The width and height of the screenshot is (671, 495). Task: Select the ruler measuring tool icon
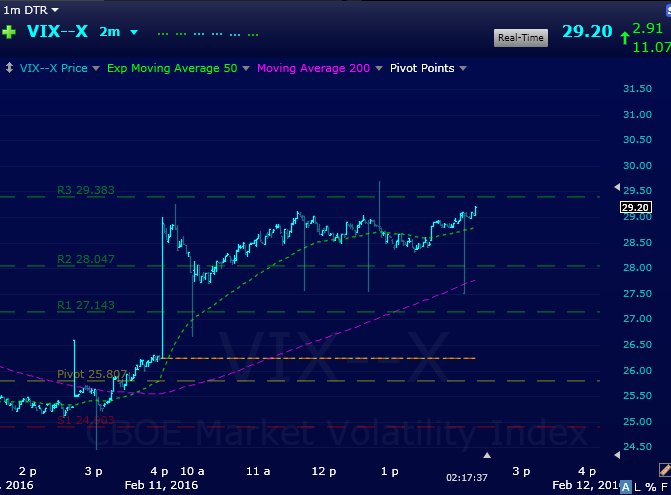(665, 470)
